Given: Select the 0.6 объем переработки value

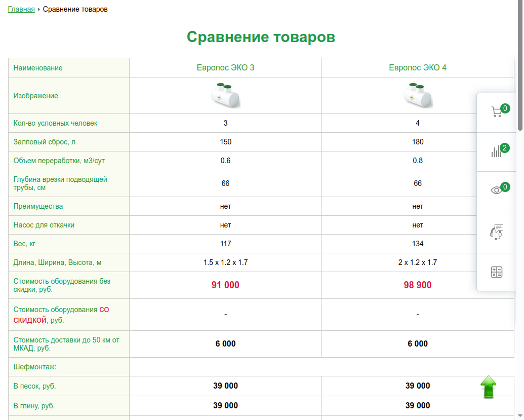Looking at the screenshot, I should pos(226,161).
